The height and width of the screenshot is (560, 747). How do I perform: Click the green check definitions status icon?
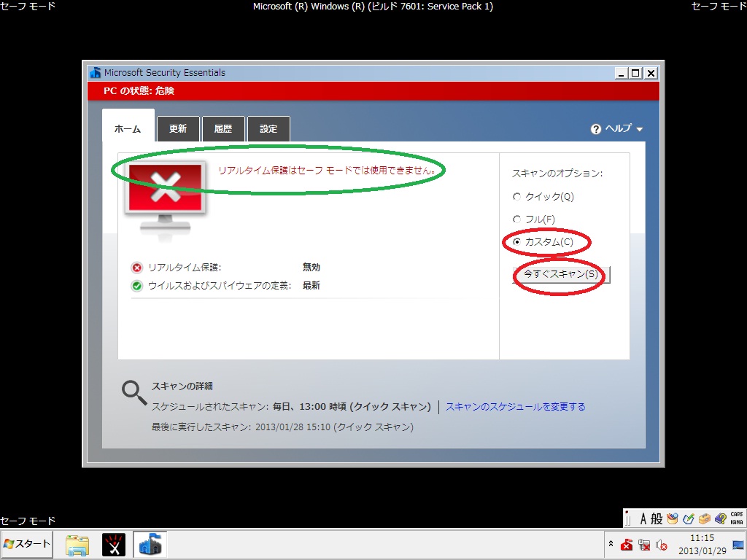[x=136, y=286]
